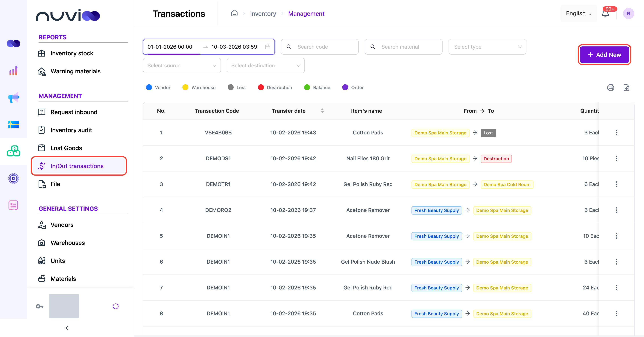This screenshot has height=337, width=644.
Task: Click the Inventory breadcrumb link
Action: [x=263, y=13]
